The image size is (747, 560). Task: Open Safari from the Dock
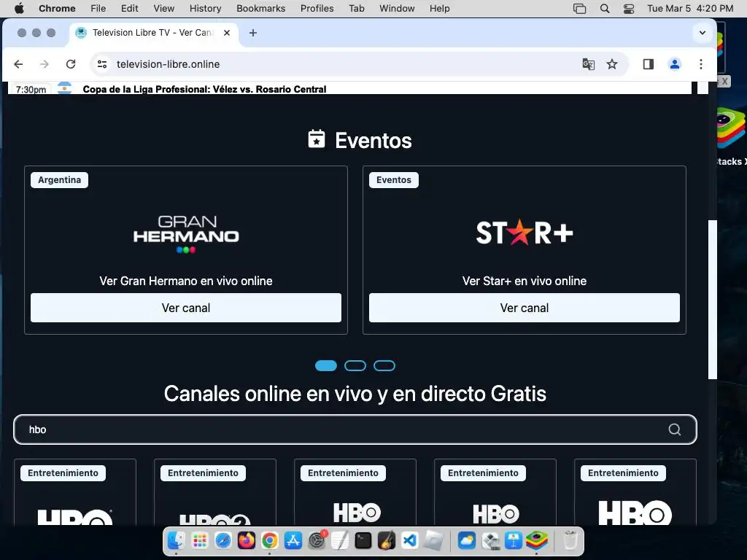point(223,540)
